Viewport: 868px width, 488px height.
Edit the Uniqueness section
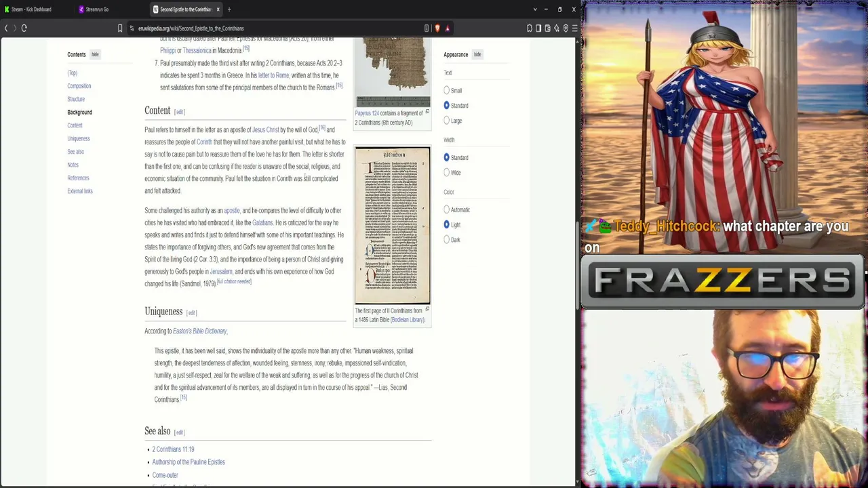point(192,312)
